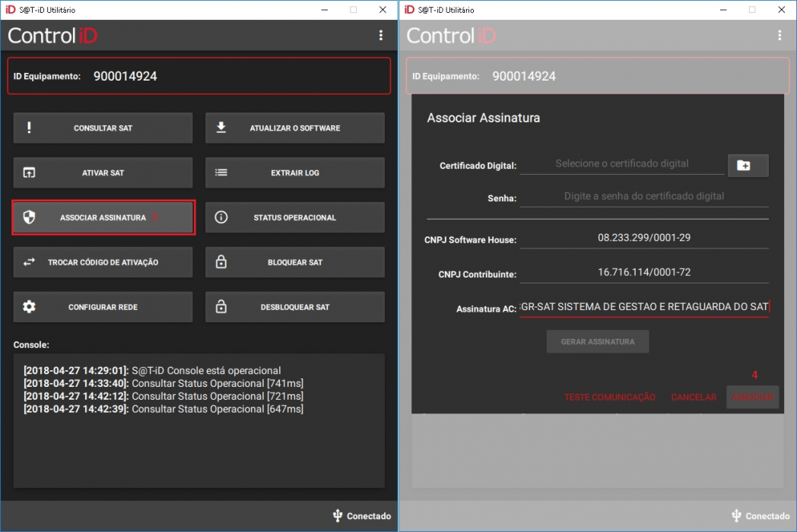797x532 pixels.
Task: Click the open-lock icon on Desbloquear SAT
Action: 221,306
